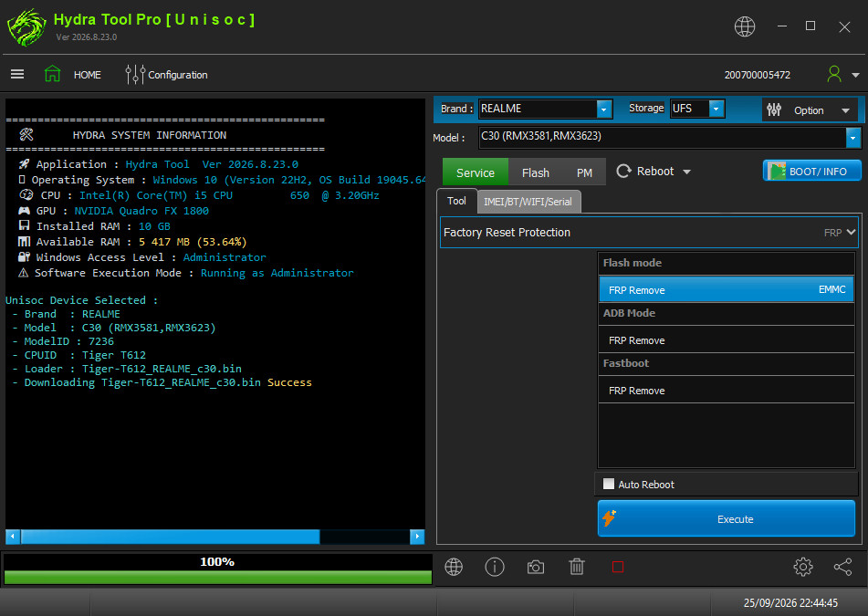Image resolution: width=868 pixels, height=616 pixels.
Task: Click the log scrollbar left arrow
Action: click(x=13, y=537)
